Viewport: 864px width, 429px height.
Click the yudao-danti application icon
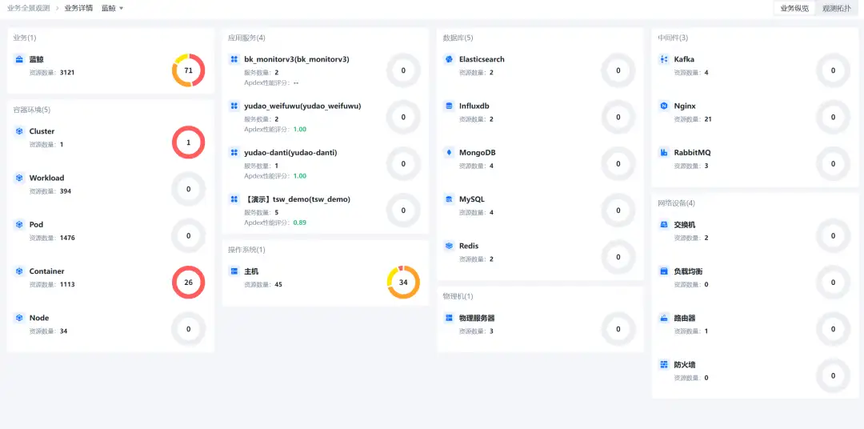click(234, 153)
